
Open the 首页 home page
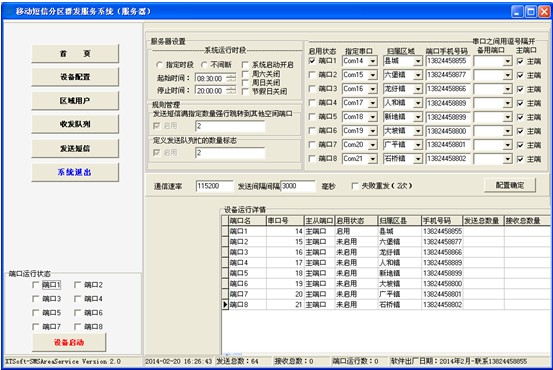point(75,54)
